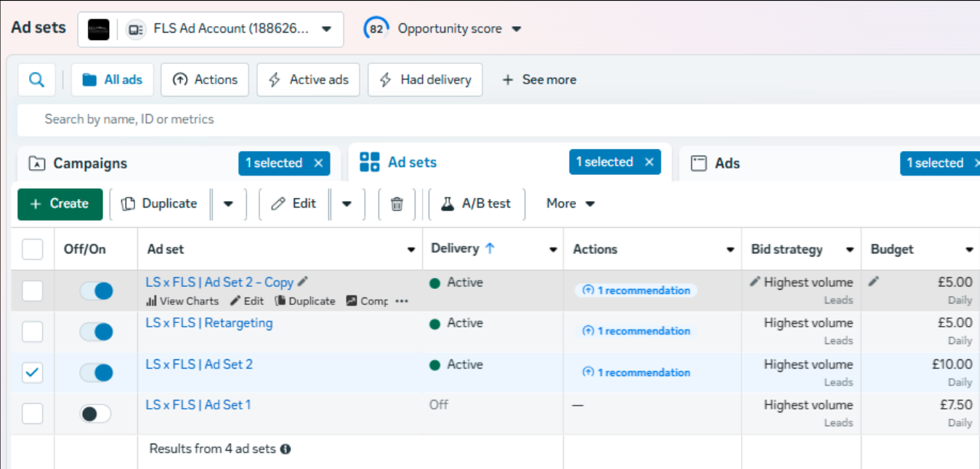This screenshot has width=980, height=469.
Task: Uncheck the Ad Set 2 row checkbox
Action: (32, 372)
